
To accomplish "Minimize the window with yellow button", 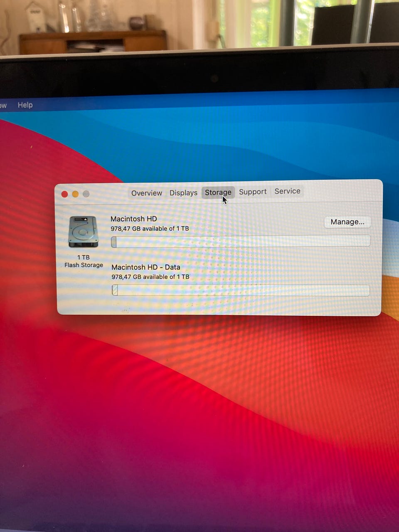I will (x=75, y=194).
